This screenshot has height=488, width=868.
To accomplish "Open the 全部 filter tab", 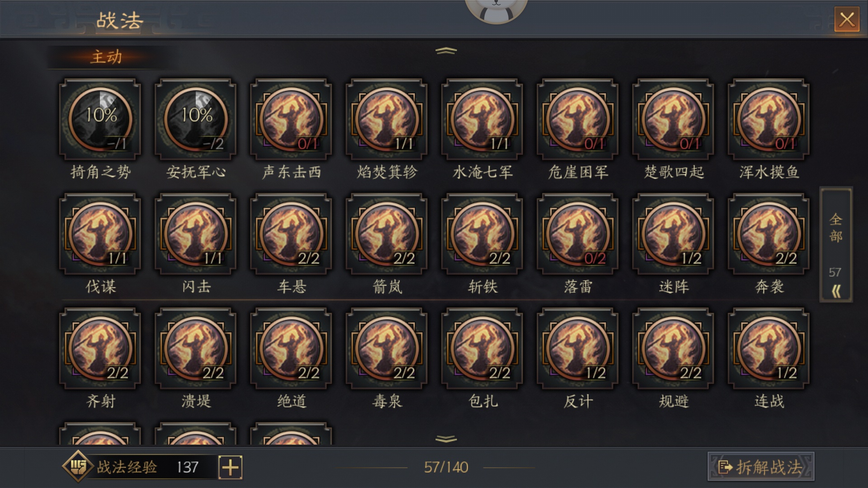I will [x=836, y=228].
